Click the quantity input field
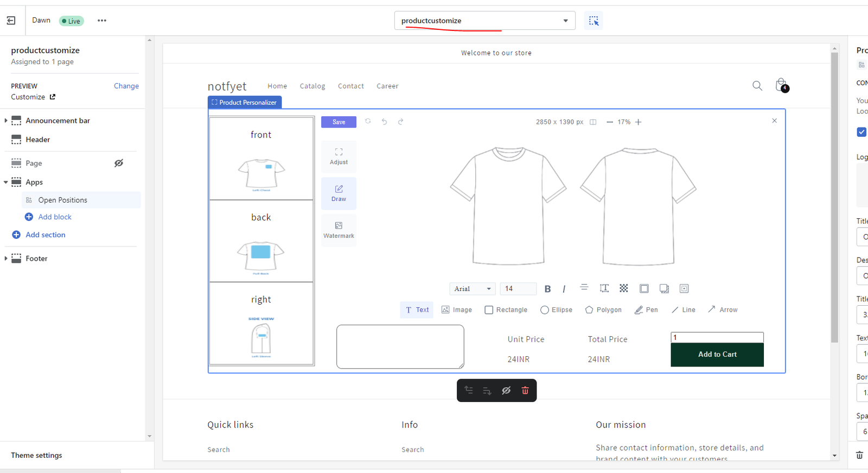This screenshot has width=868, height=473. [x=717, y=338]
